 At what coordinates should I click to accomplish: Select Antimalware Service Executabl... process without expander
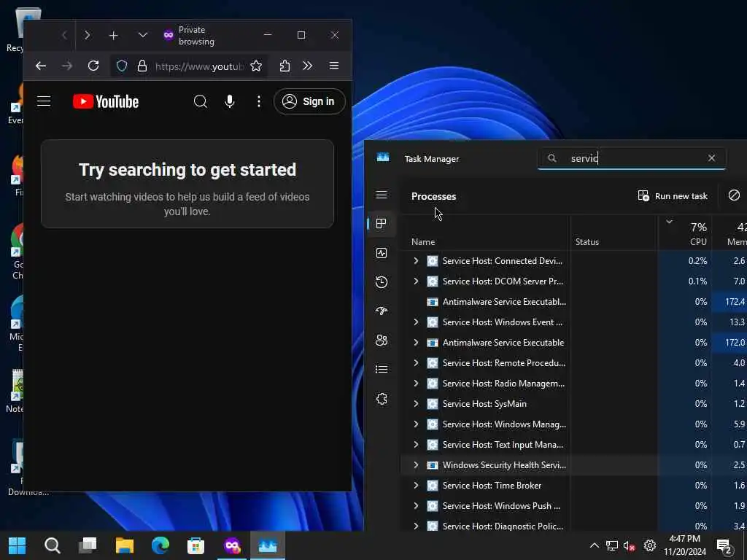click(x=504, y=301)
